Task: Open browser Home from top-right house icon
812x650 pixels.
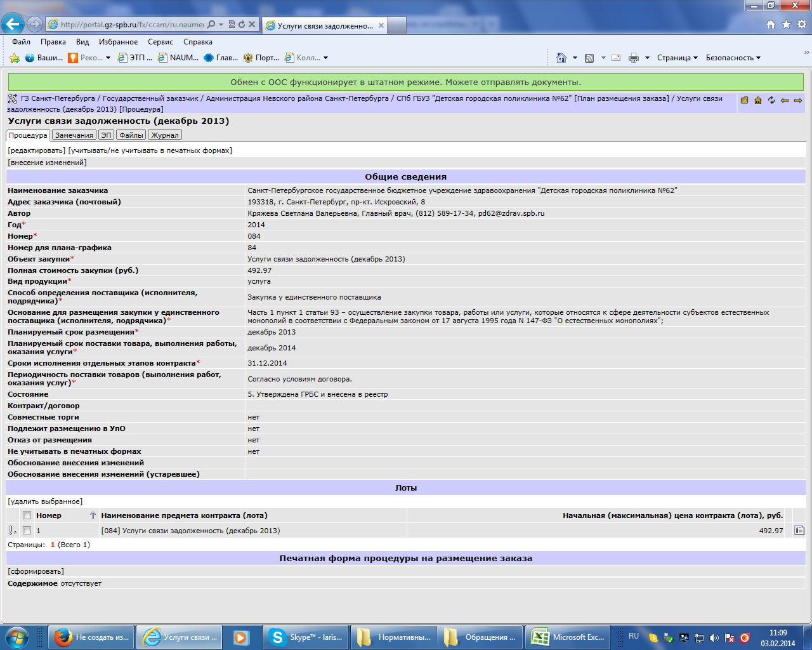Action: click(771, 25)
